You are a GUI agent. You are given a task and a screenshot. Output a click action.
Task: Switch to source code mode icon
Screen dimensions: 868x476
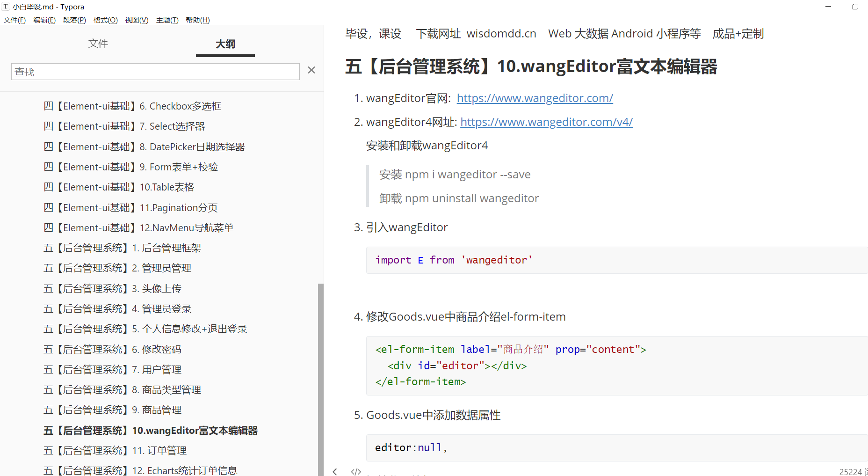[356, 471]
